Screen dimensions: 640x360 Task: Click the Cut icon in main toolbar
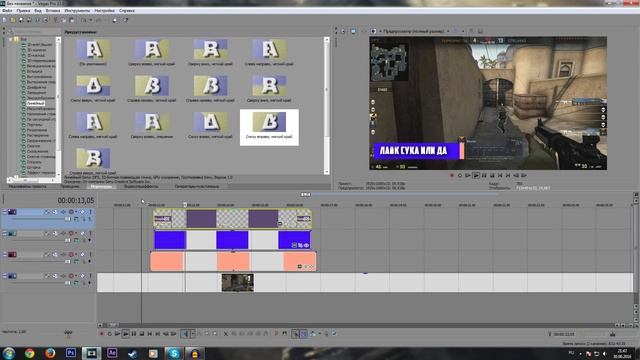pyautogui.click(x=56, y=20)
